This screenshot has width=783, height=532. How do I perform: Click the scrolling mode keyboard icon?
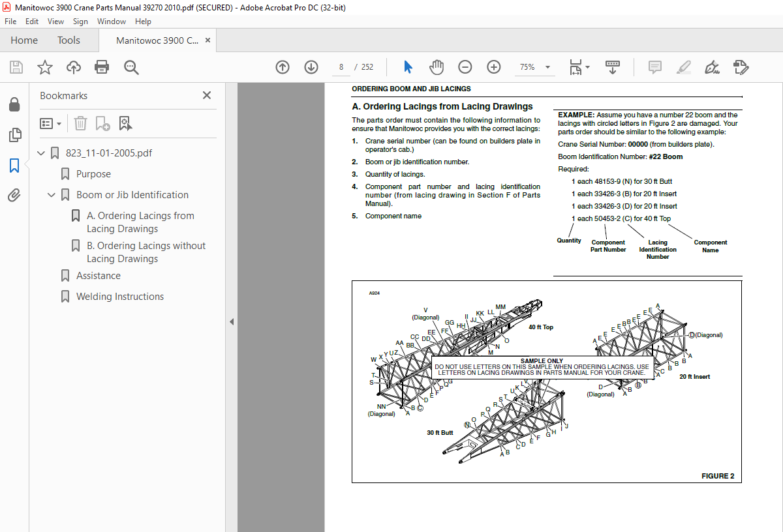613,67
